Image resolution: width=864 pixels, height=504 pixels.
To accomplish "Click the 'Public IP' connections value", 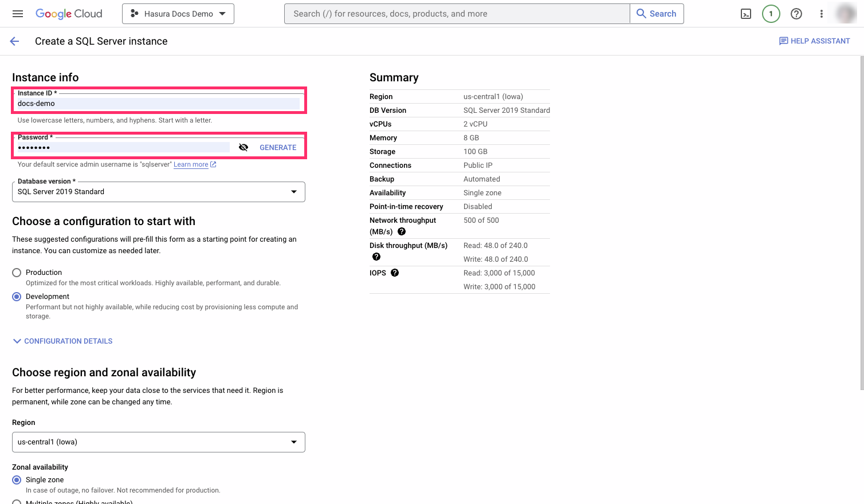I will 478,166.
